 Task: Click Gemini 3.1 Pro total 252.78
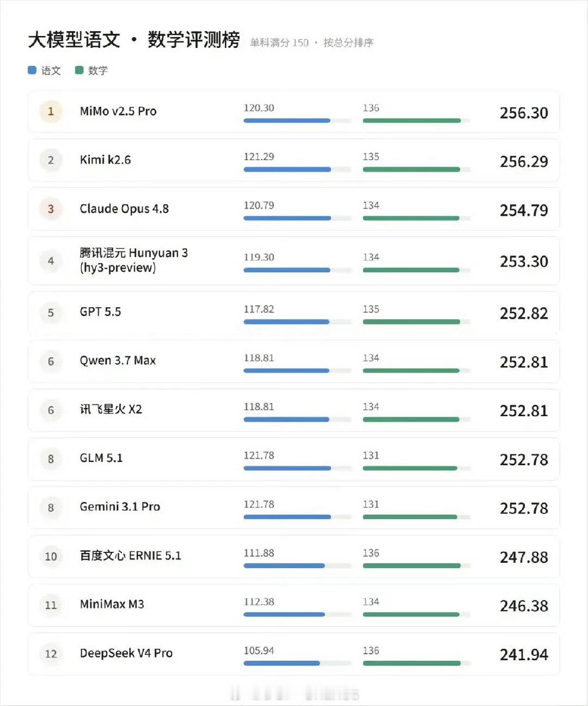coord(524,508)
